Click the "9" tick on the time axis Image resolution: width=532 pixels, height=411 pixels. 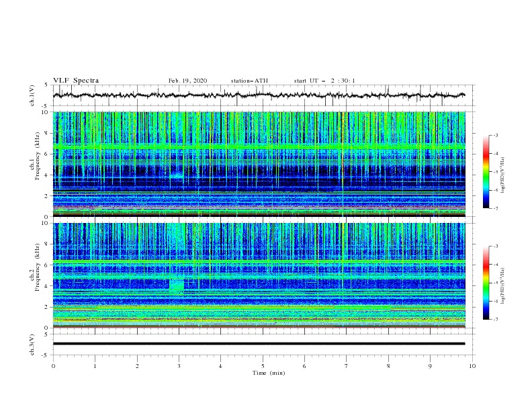[430, 366]
